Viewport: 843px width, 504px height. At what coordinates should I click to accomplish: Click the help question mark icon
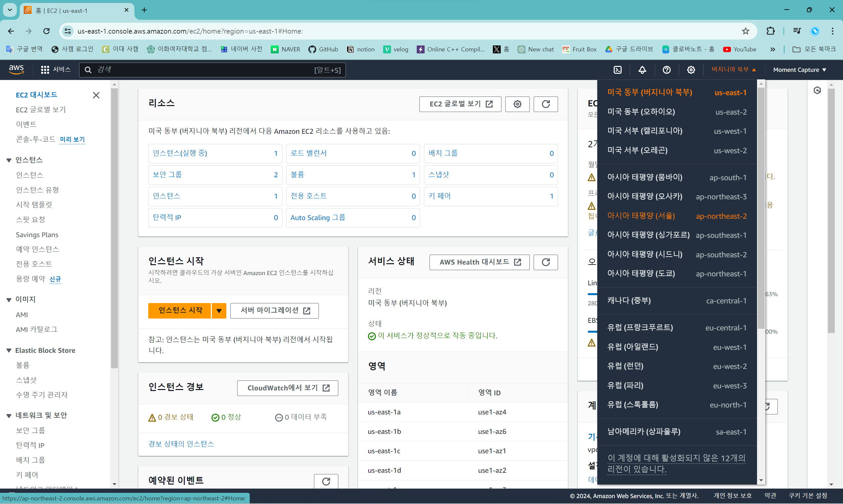point(666,70)
